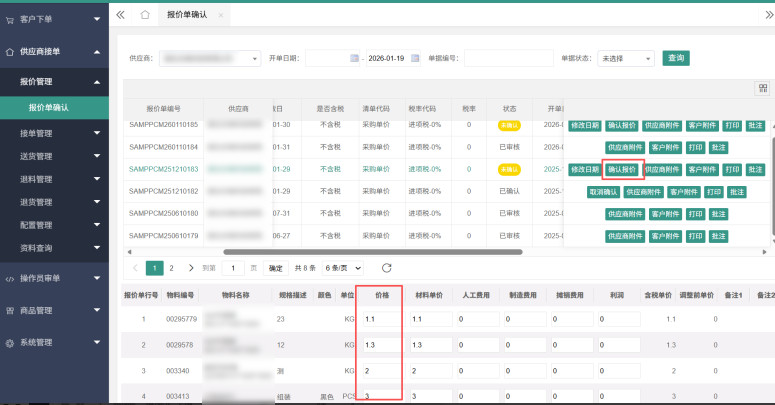Viewport: 775px width, 405px height.
Task: Open the 商品管理 sidebar menu
Action: [54, 311]
